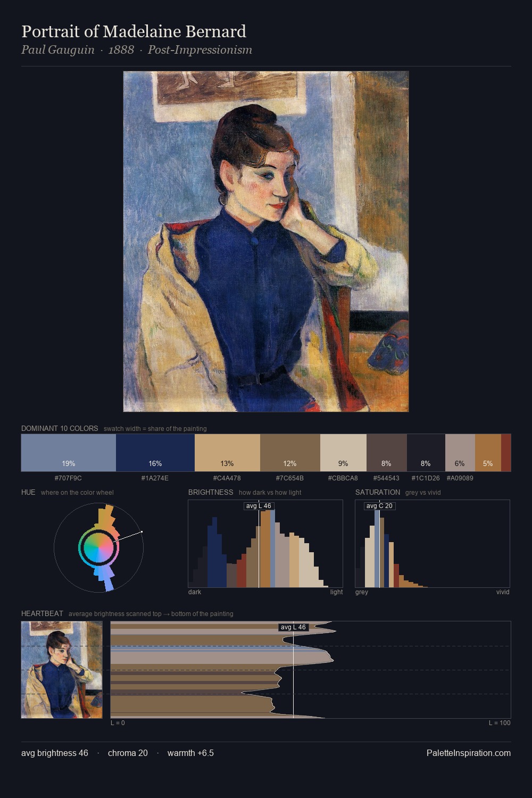
Task: Click the avg L 46 label in heartbeat chart
Action: (x=293, y=627)
